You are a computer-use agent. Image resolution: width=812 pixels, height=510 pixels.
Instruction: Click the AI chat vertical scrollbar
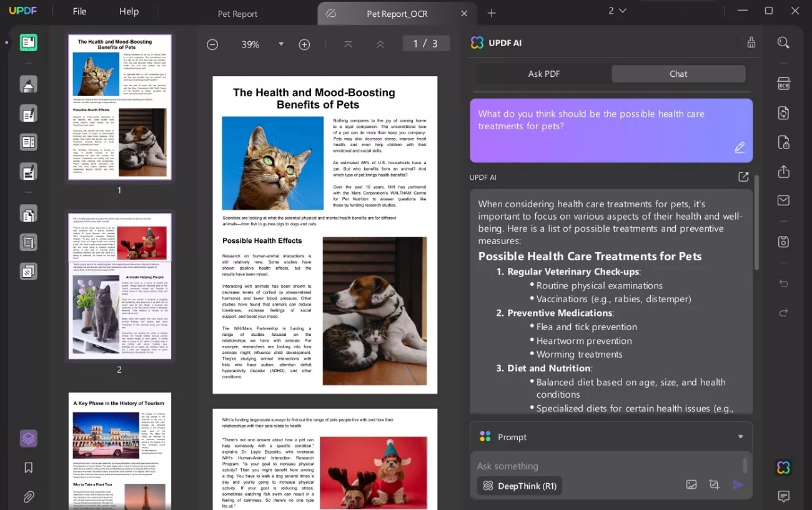coord(756,223)
